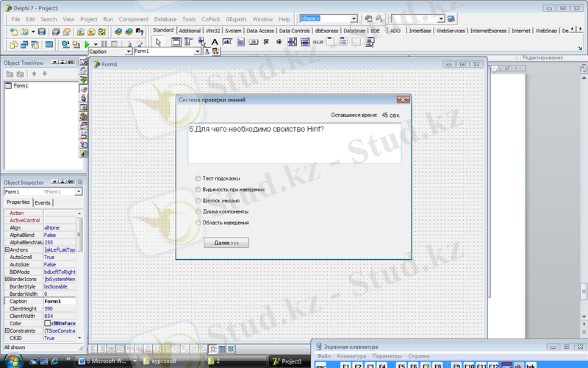The image size is (588, 368).
Task: Select the MainMenu component icon
Action: tap(189, 42)
